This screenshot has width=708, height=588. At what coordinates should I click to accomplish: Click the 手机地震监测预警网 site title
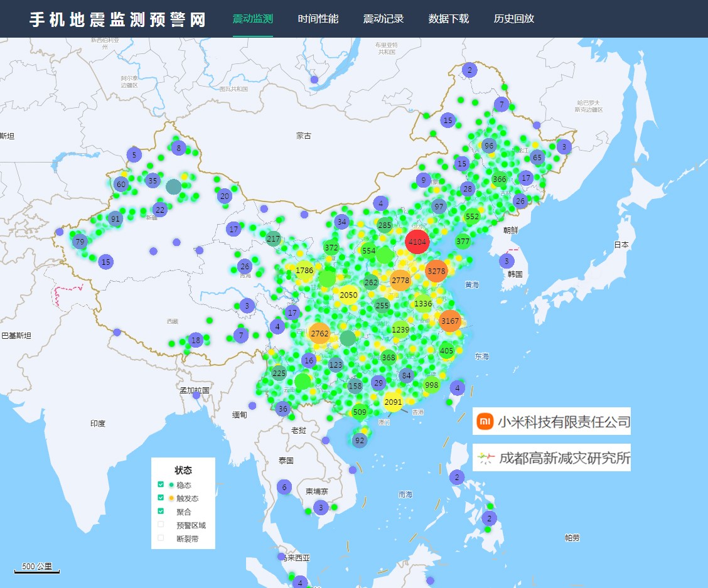coord(118,19)
